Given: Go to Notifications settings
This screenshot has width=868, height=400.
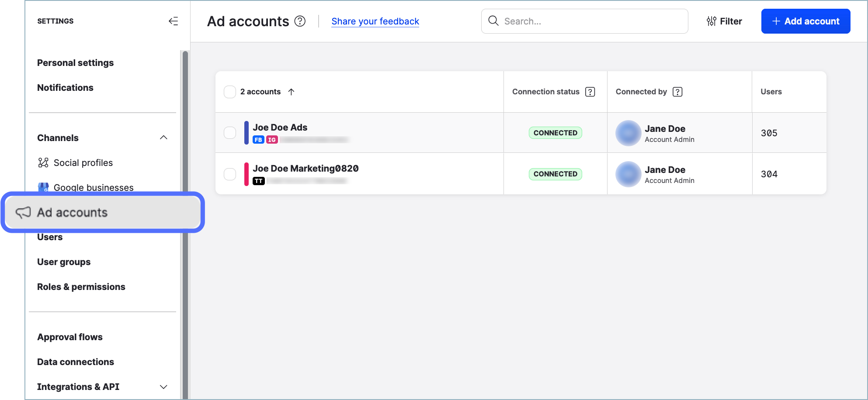Looking at the screenshot, I should click(x=65, y=87).
